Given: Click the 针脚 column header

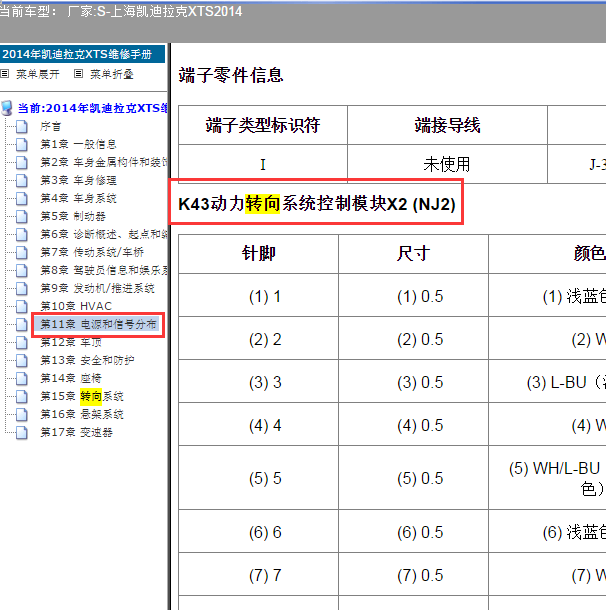Looking at the screenshot, I should coord(259,254).
